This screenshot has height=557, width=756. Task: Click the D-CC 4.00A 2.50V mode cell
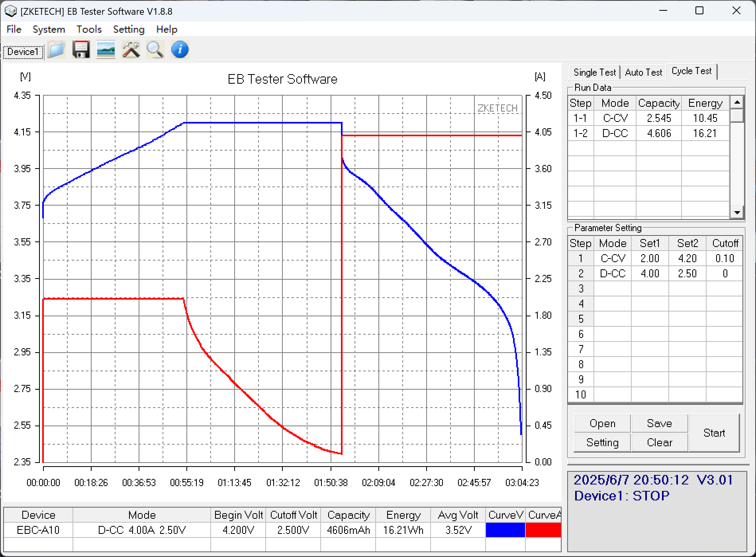click(142, 530)
